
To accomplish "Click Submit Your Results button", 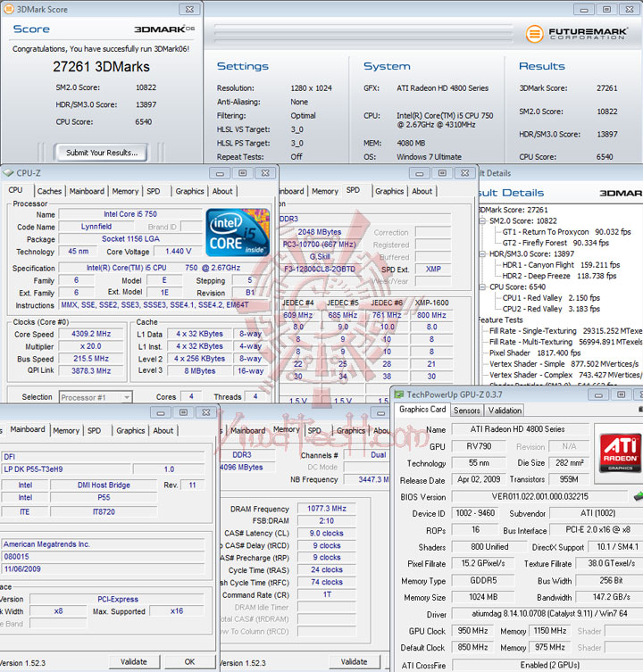I will (x=101, y=153).
